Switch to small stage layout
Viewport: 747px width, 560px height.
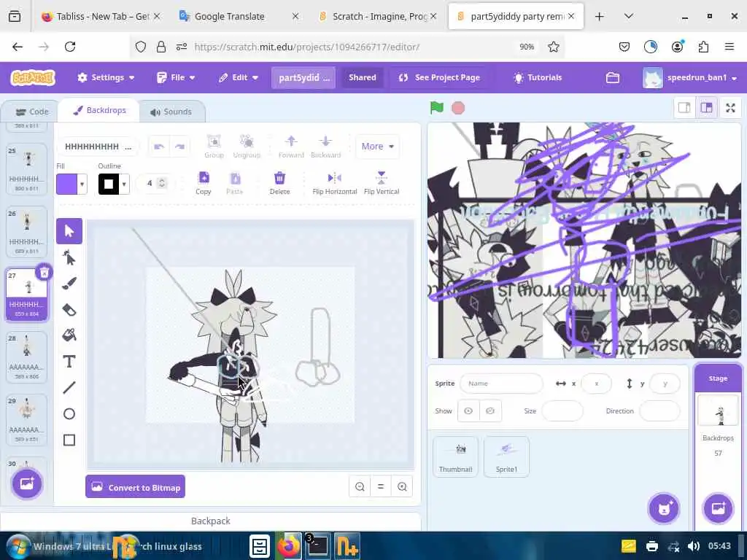(684, 108)
